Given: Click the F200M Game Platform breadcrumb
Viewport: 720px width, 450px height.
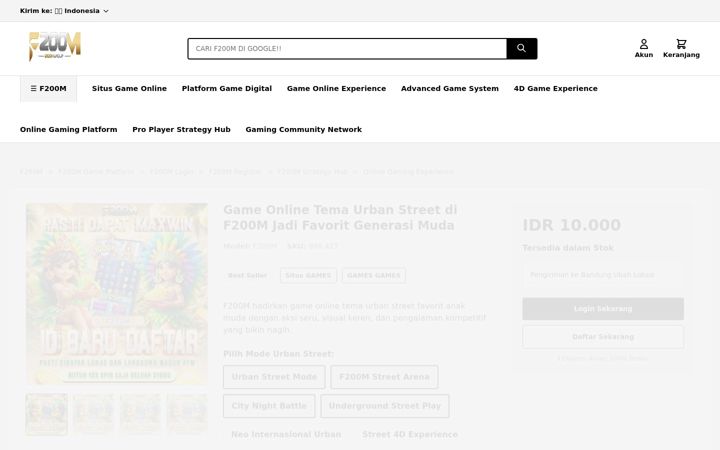Looking at the screenshot, I should click(x=96, y=172).
